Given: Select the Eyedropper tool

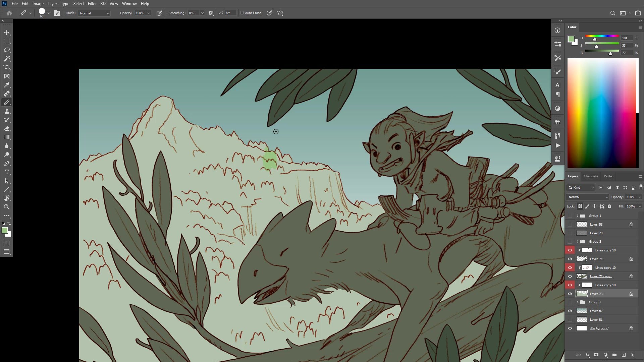Looking at the screenshot, I should pyautogui.click(x=7, y=85).
